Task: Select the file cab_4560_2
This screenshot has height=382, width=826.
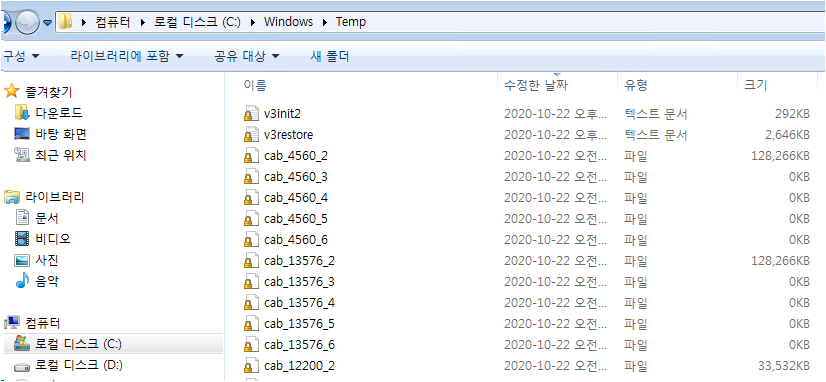Action: tap(296, 155)
